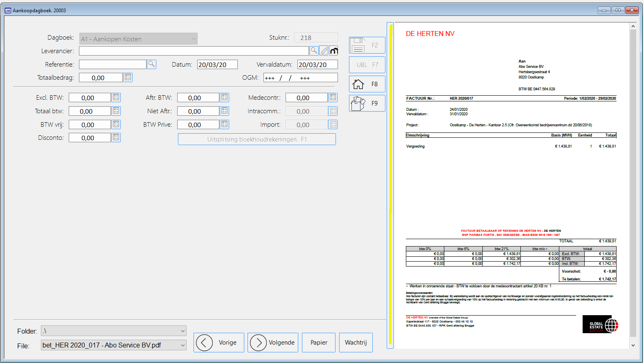
Task: Click into the Leverancier input field
Action: pos(194,51)
